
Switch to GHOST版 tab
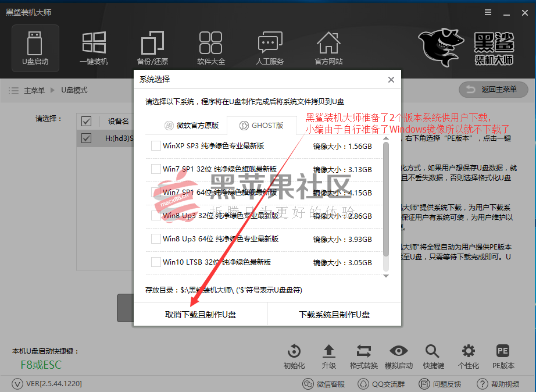[x=262, y=126]
